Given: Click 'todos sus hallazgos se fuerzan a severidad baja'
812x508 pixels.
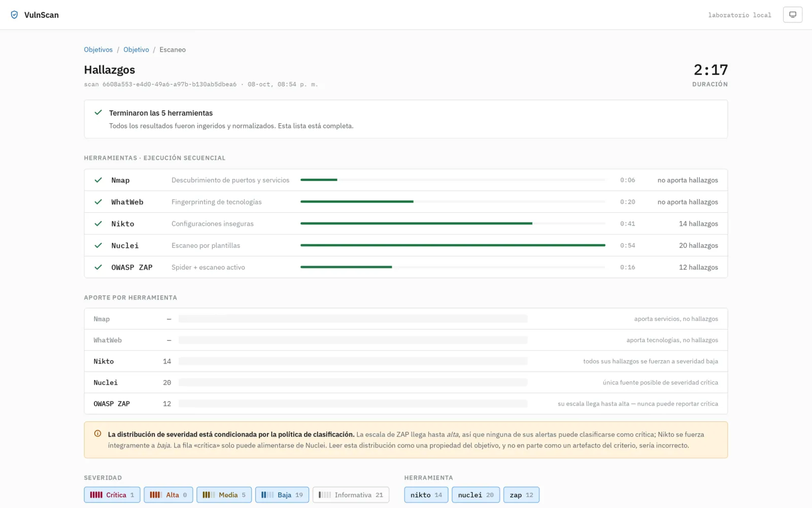Looking at the screenshot, I should (x=651, y=361).
